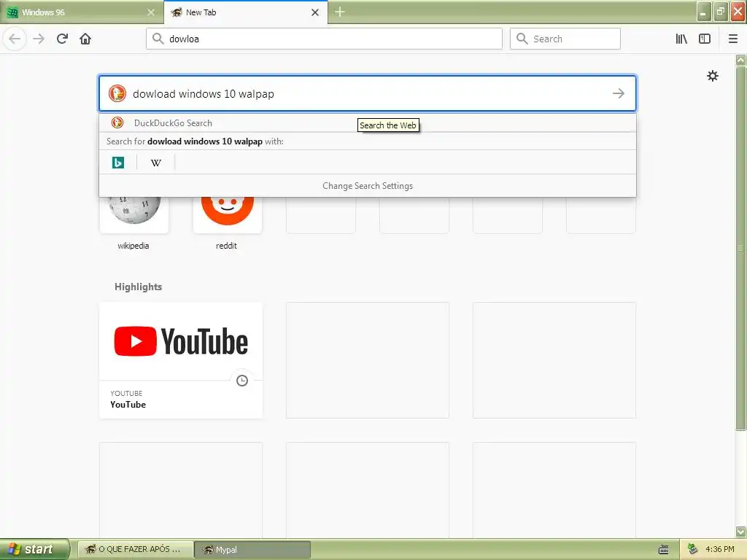
Task: Click the vertical scrollbar thumb
Action: coord(740,248)
